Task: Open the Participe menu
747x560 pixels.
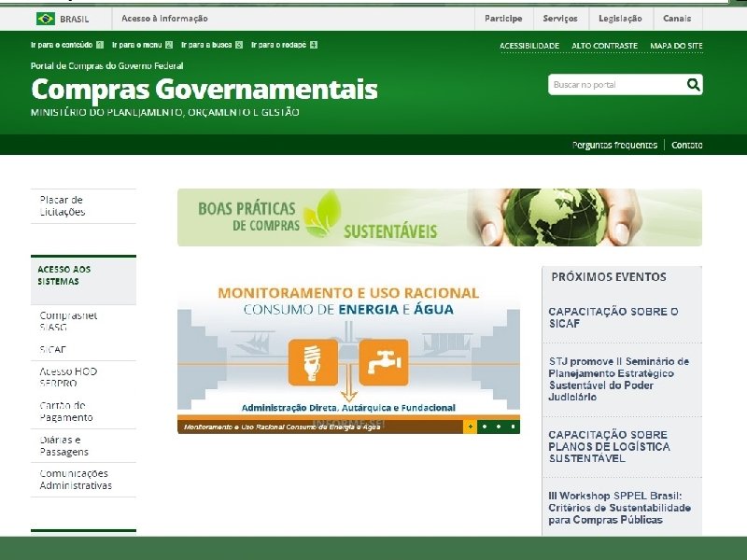Action: tap(503, 19)
